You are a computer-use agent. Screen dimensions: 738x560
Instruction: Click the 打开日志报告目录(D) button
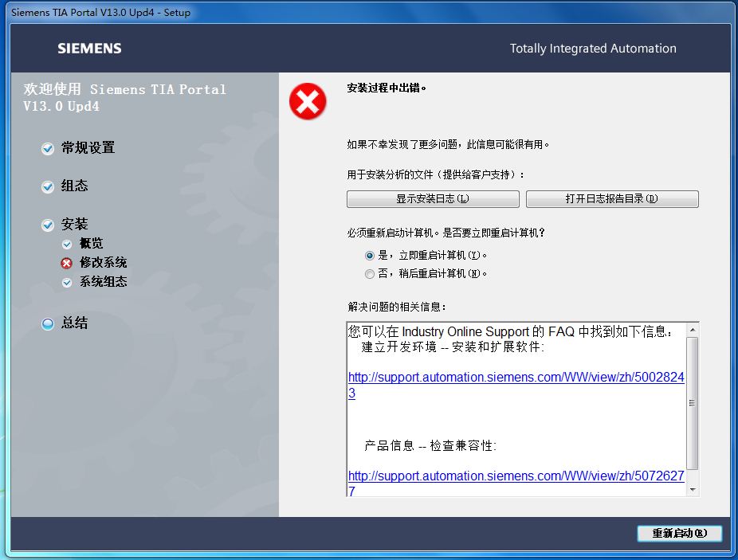(612, 198)
